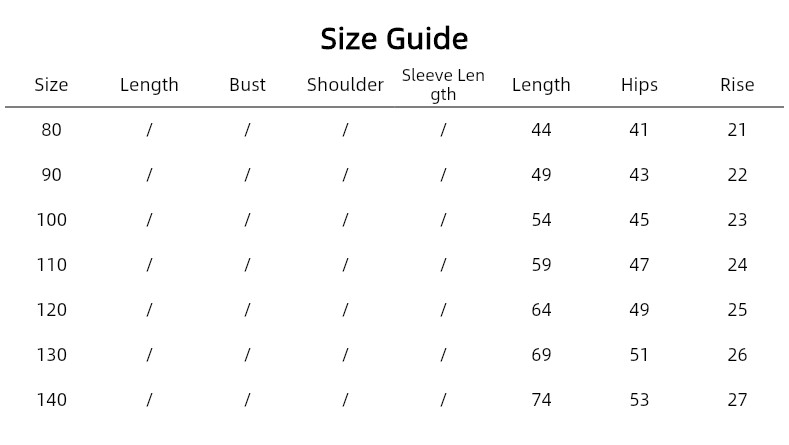
Task: Select the hips value 41
Action: pyautogui.click(x=639, y=130)
